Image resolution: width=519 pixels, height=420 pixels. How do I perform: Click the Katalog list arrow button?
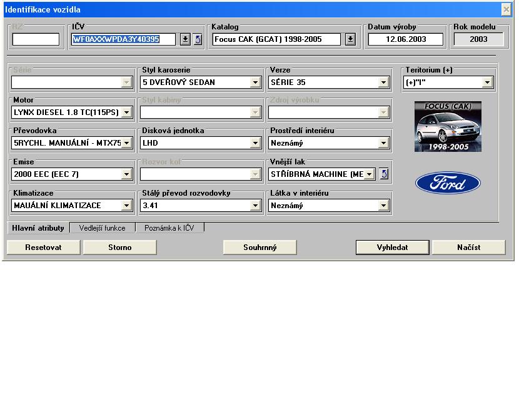point(350,39)
